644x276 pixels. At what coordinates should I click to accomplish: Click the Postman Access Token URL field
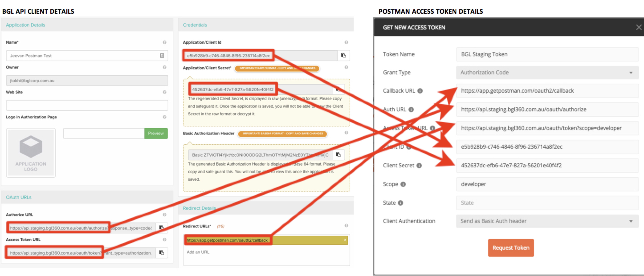547,128
